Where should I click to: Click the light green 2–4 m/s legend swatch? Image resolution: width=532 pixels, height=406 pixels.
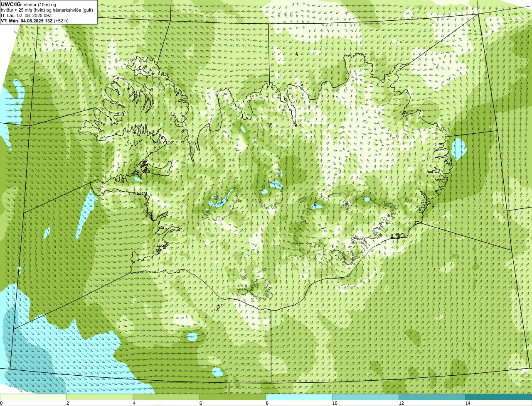pyautogui.click(x=100, y=397)
